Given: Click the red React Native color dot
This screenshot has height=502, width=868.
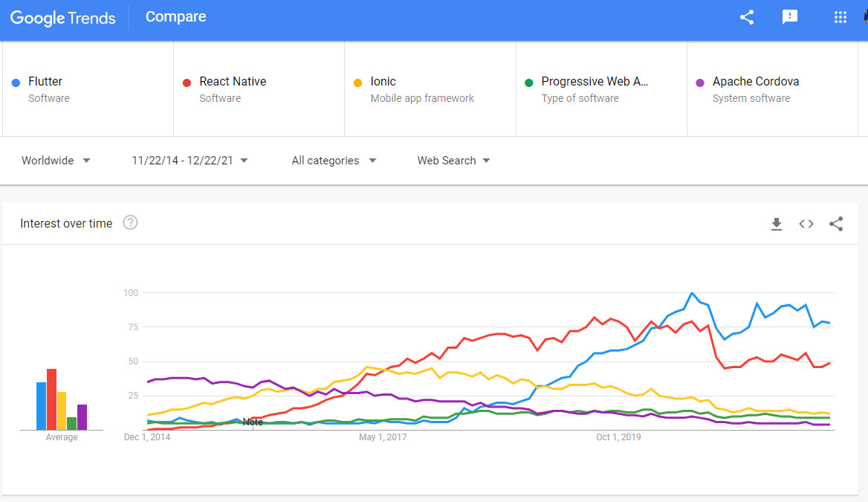Looking at the screenshot, I should [x=187, y=83].
